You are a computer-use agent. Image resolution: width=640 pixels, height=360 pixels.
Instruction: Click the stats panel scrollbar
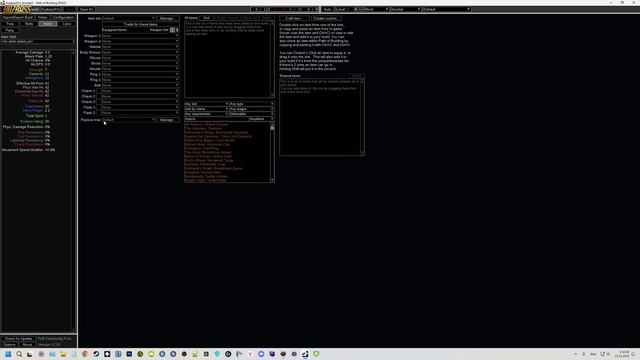point(74,191)
